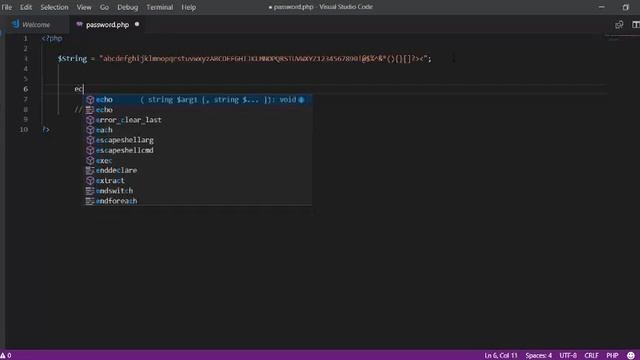Viewport: 640px width, 360px height.
Task: Click cube icon beside each suggestion
Action: pyautogui.click(x=90, y=130)
